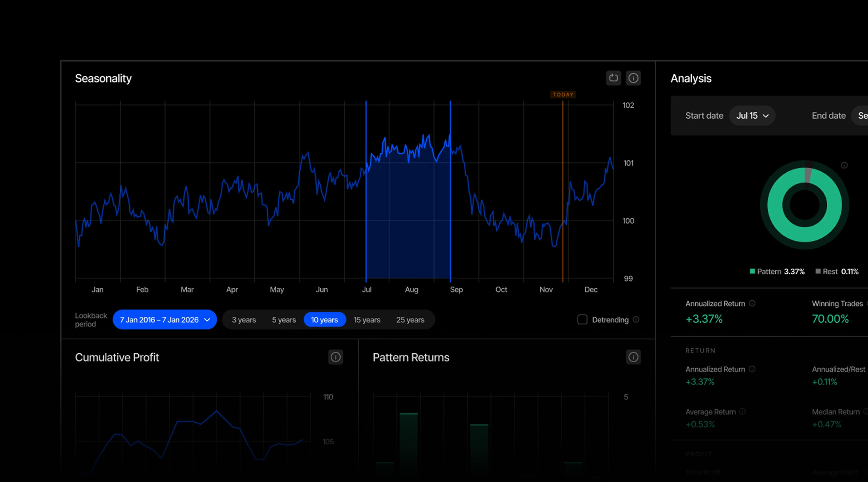Screen dimensions: 868x482
Task: Open the Seasonality panel info icon
Action: (633, 78)
